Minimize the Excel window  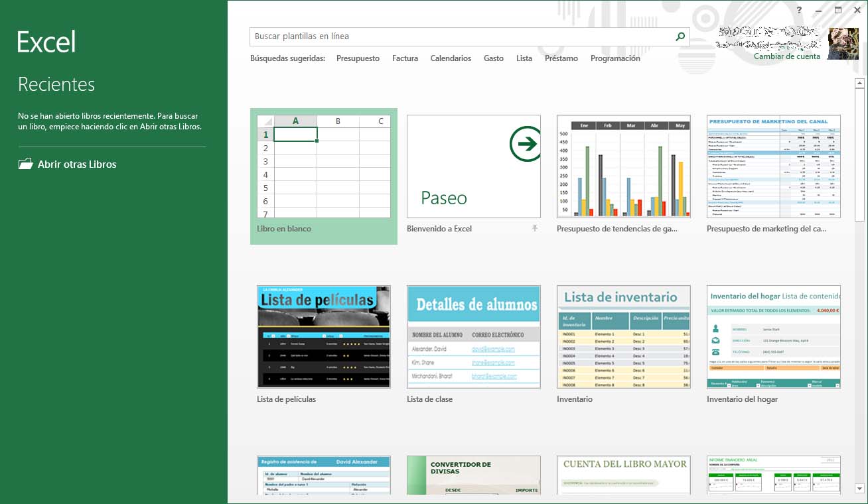tap(818, 10)
